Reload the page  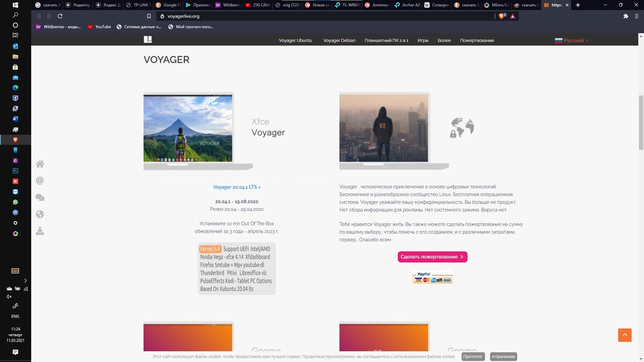click(60, 16)
